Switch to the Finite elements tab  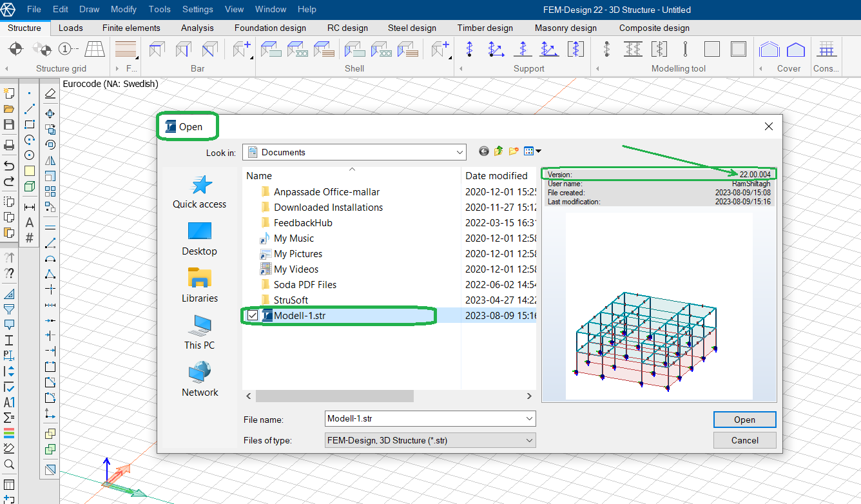[131, 28]
